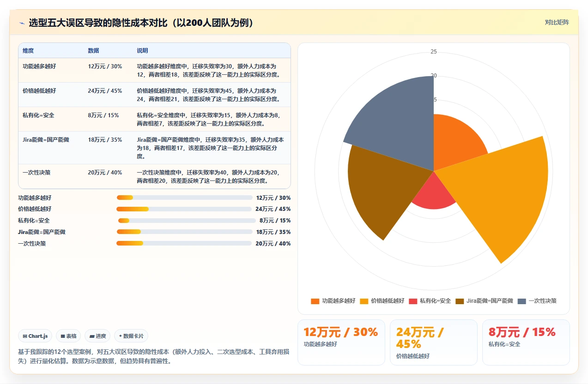Click the 数据 column header
Image resolution: width=588 pixels, height=384 pixels.
pos(93,50)
